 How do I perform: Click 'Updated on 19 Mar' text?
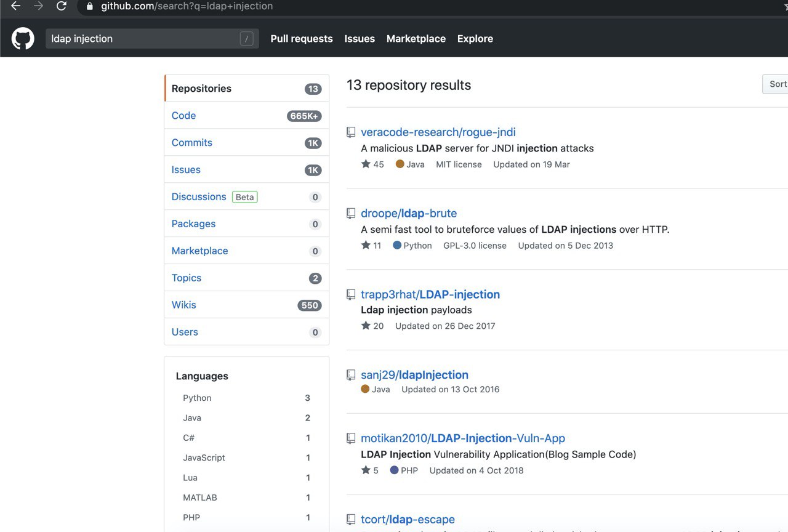(531, 164)
